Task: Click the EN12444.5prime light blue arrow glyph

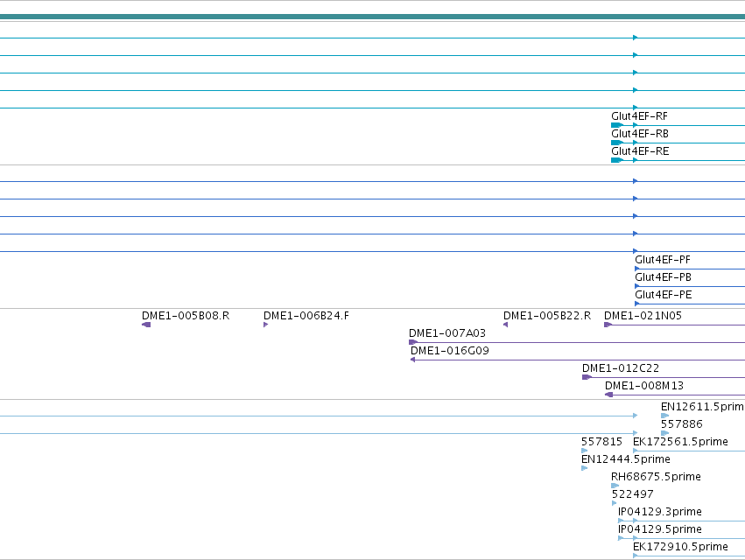Action: (x=585, y=469)
